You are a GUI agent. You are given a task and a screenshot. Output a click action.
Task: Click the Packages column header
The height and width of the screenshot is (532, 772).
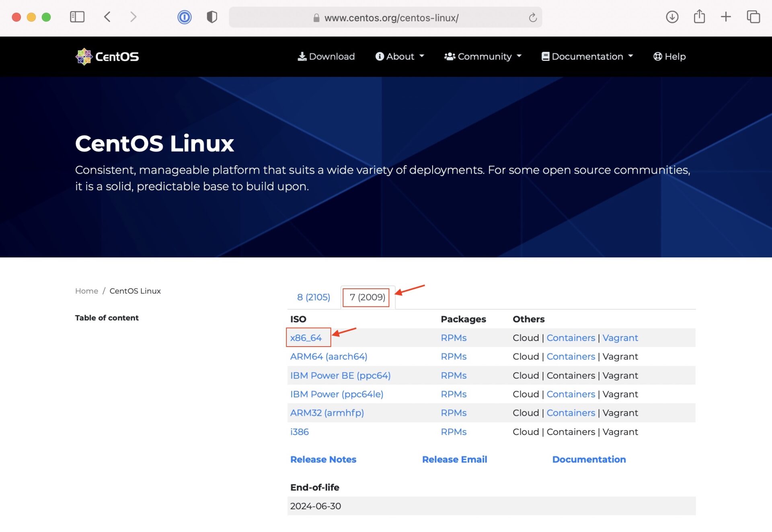point(463,319)
